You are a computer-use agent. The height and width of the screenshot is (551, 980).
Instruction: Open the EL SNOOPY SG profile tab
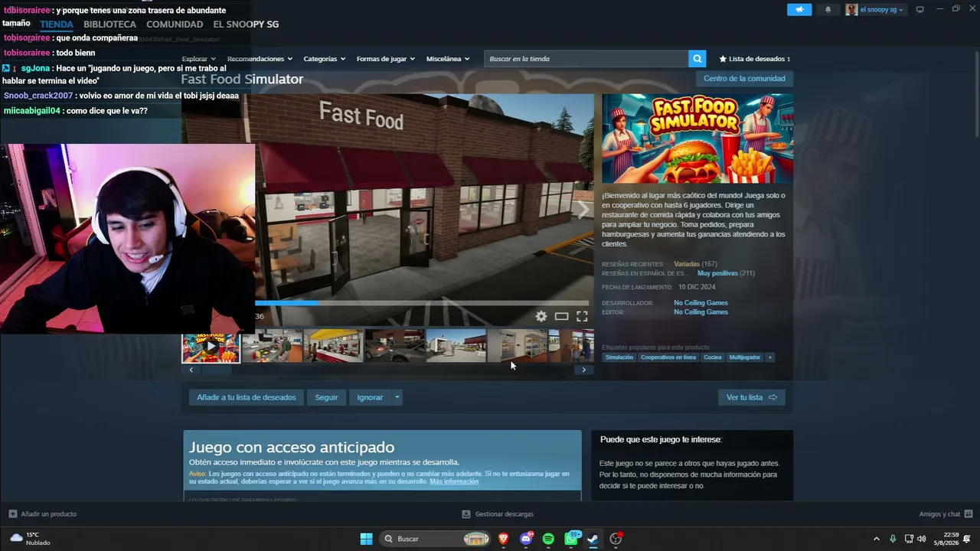click(x=246, y=24)
